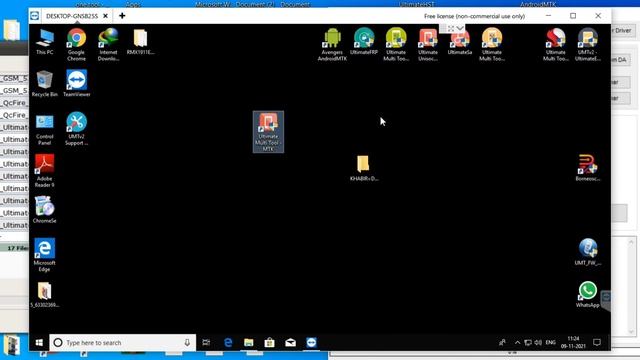Add a new TeamViewer session tab

click(122, 16)
